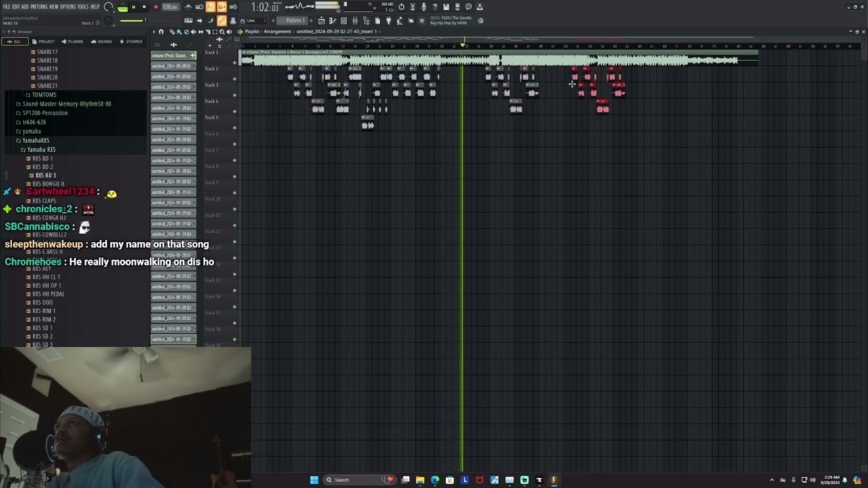Screen dimensions: 868x488
Task: Open the piano roll view icon
Action: point(332,20)
